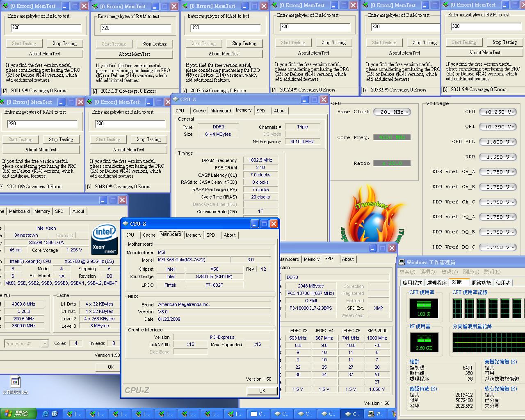This screenshot has width=525, height=420.
Task: Launch Internet Explorer from the quick launch
Action: 45,414
